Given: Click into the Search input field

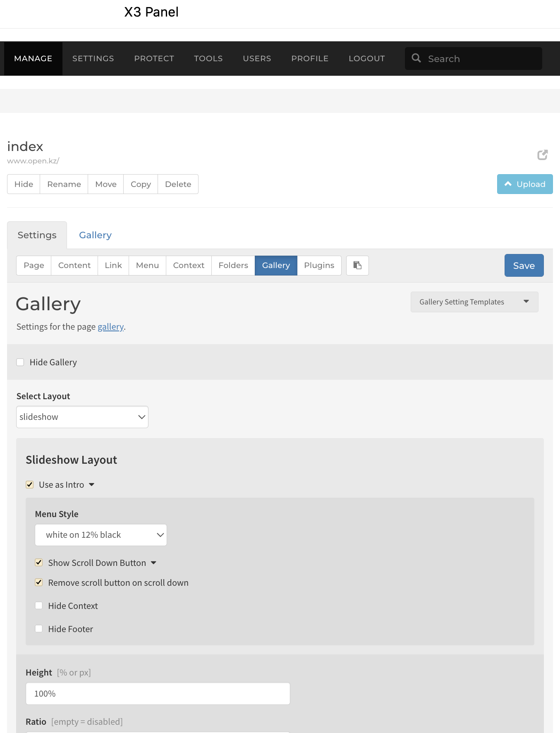Looking at the screenshot, I should coord(474,58).
